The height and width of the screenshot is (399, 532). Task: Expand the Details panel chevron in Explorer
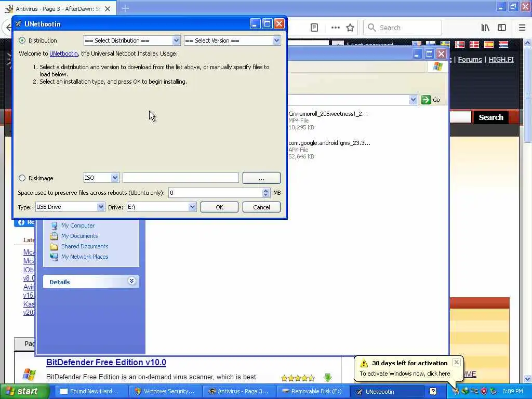131,281
